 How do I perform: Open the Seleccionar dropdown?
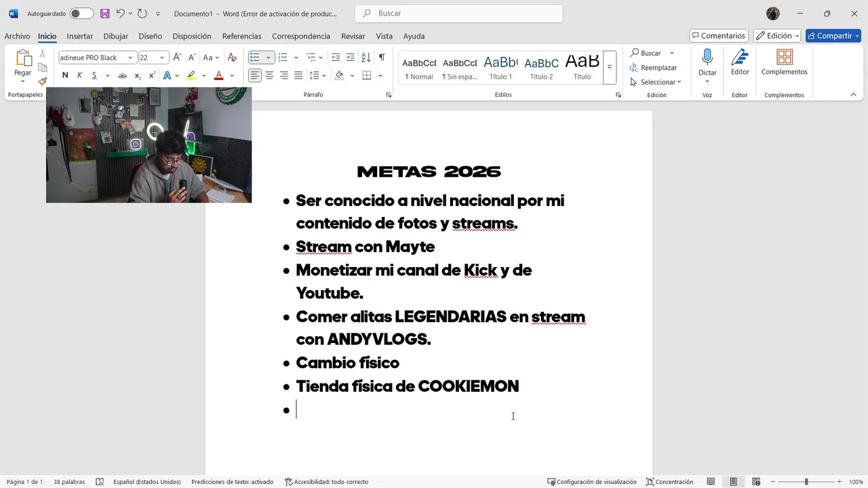pos(656,82)
